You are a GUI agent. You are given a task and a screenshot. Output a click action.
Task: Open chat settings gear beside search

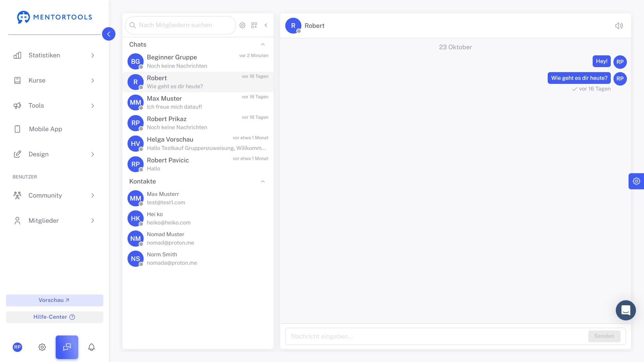click(242, 25)
